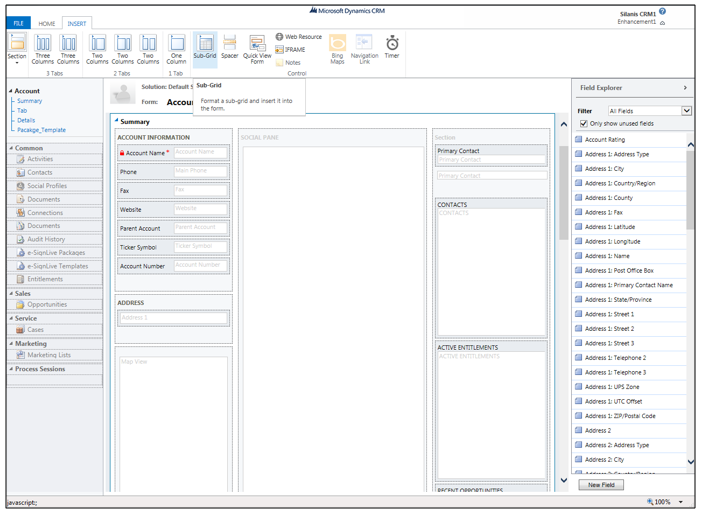Collapse the Service navigation group
The height and width of the screenshot is (512, 702).
(x=11, y=318)
